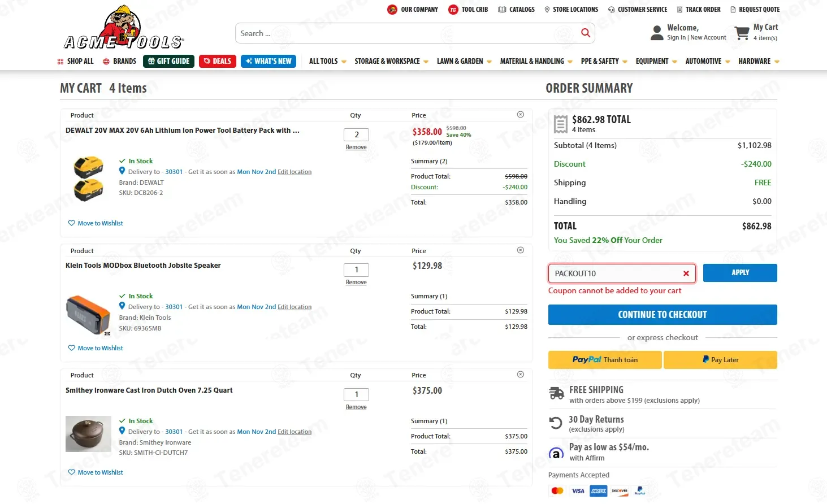Click the Sign In link
The width and height of the screenshot is (827, 504).
pos(676,38)
